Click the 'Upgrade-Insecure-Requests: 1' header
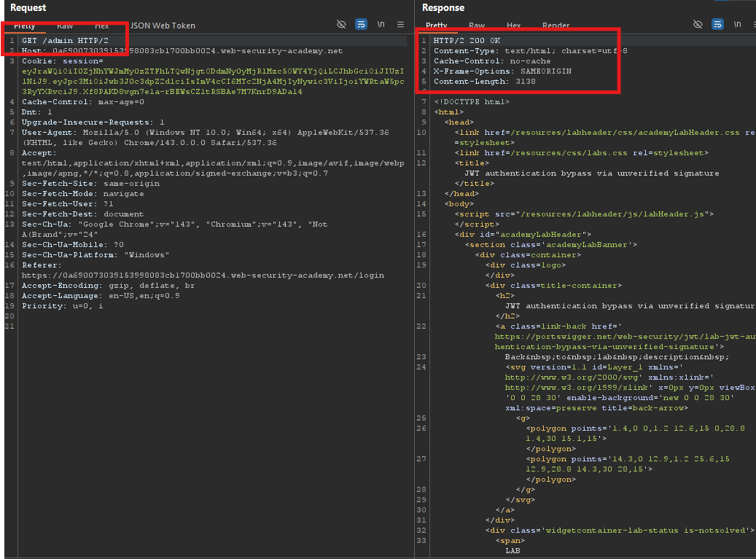 [93, 122]
